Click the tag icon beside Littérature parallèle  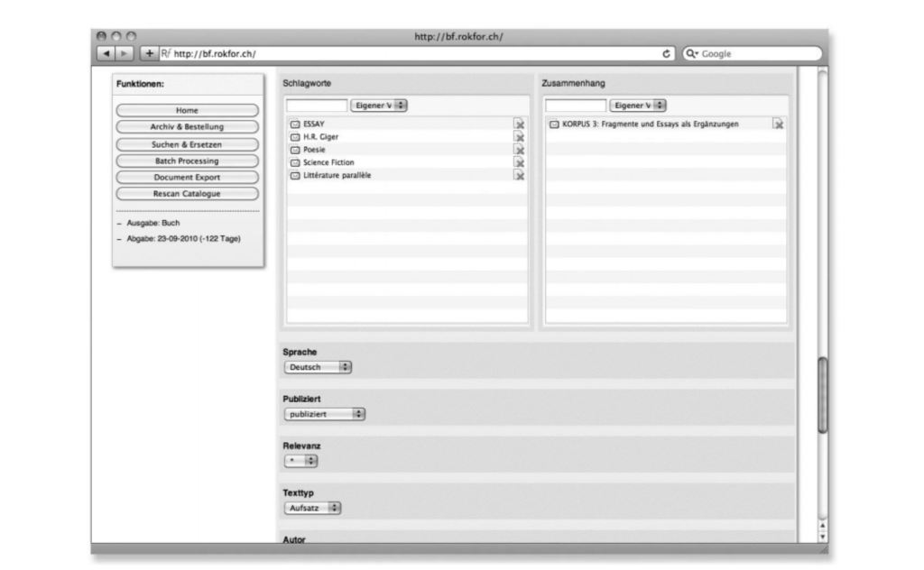coord(294,176)
